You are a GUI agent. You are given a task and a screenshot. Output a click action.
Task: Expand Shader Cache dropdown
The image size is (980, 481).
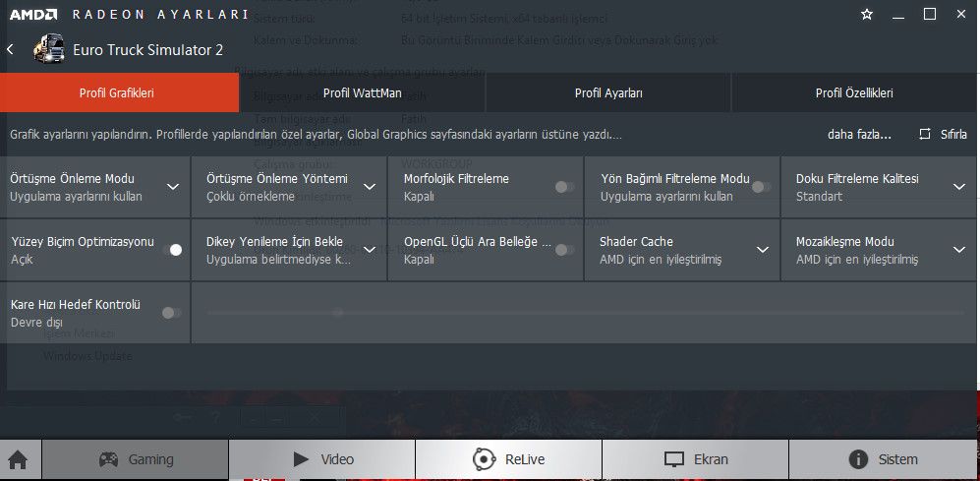click(763, 250)
